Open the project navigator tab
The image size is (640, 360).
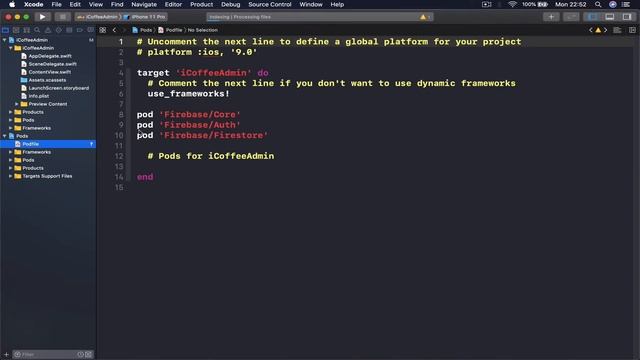(5, 30)
